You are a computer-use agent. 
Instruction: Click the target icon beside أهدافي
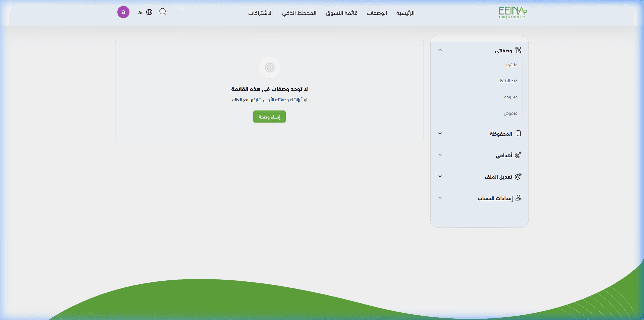point(518,155)
